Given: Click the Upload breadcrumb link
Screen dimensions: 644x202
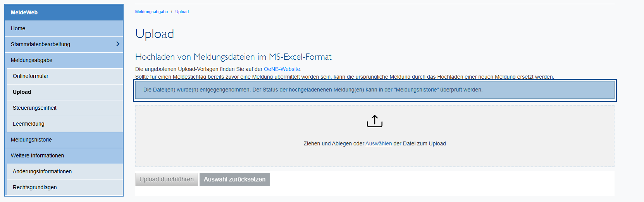Looking at the screenshot, I should [182, 12].
